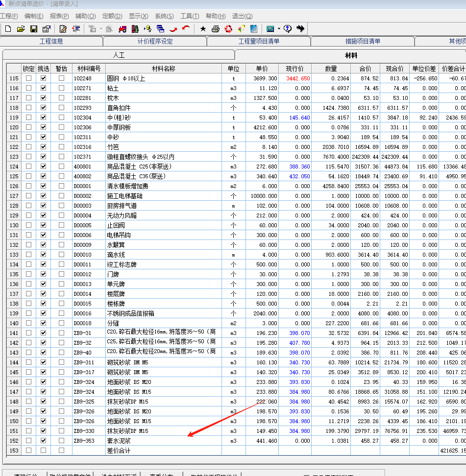
Task: Toggle 挑选 checkbox for row 152 素水泥浆
Action: (x=44, y=440)
